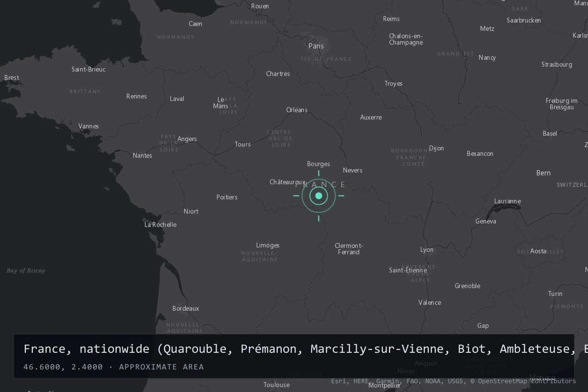The width and height of the screenshot is (588, 392).
Task: Select the Valence map label
Action: pos(430,302)
